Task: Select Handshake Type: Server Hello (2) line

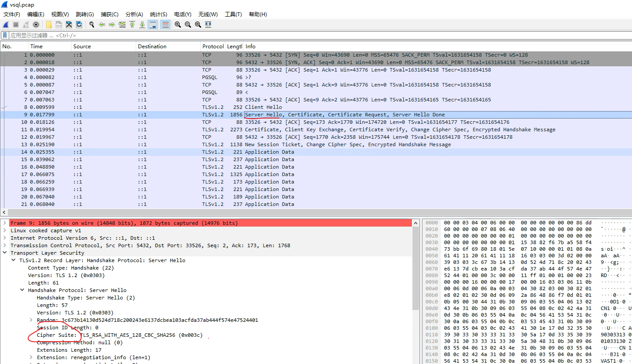Action: tap(86, 298)
